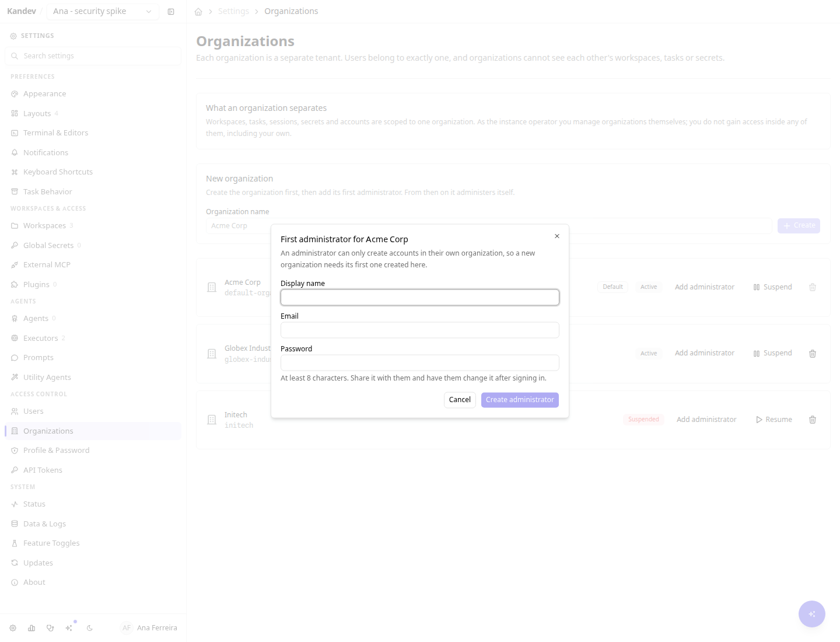Open Workspaces settings
The width and height of the screenshot is (840, 642).
click(x=93, y=226)
